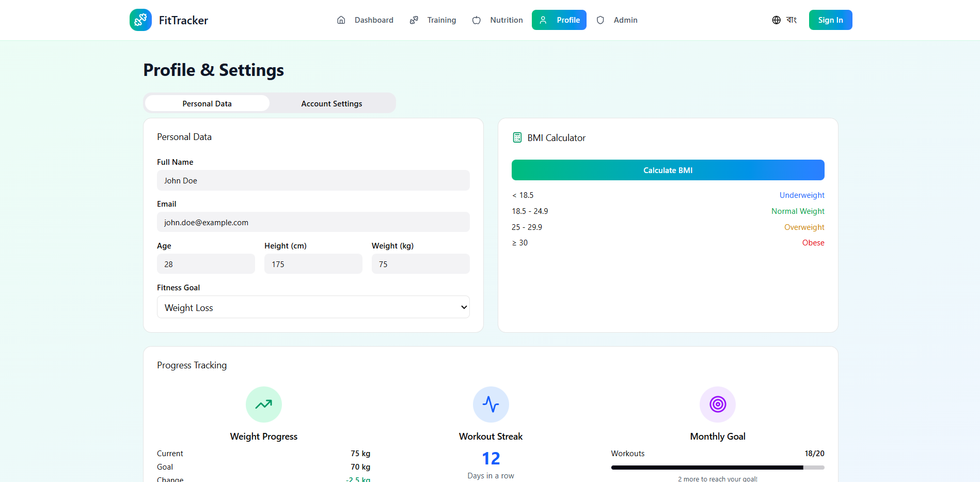Screen dimensions: 980x482
Task: Click the Weight Progress chart icon
Action: [x=263, y=405]
